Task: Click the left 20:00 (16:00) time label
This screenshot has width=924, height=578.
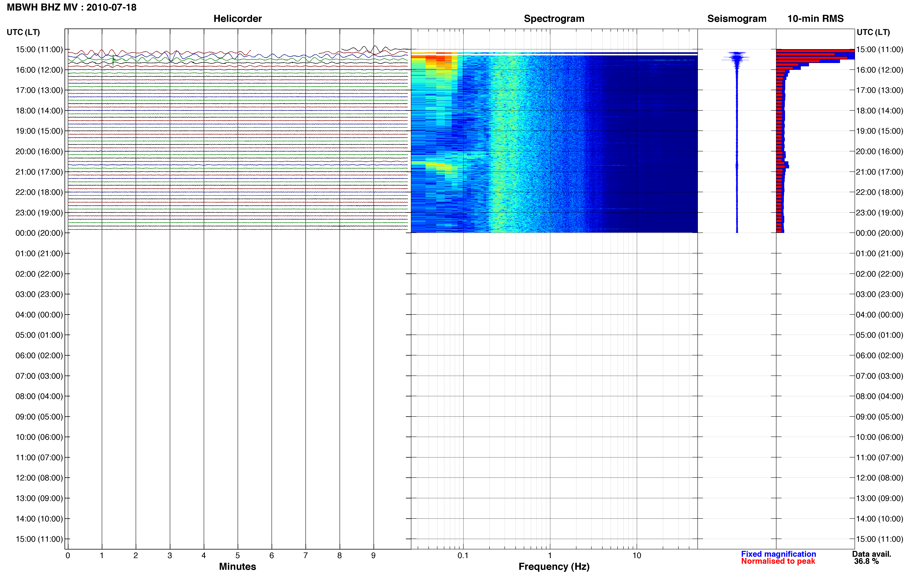Action: point(39,151)
